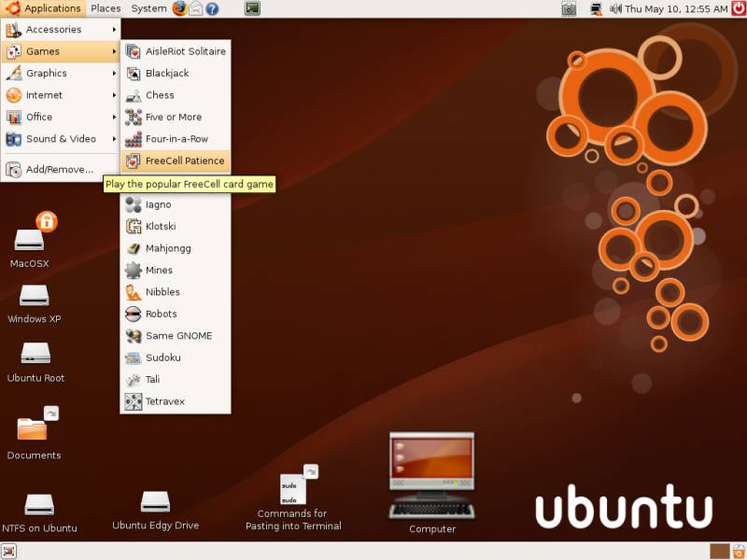Viewport: 747px width, 560px height.
Task: Open the System menu
Action: click(x=148, y=8)
